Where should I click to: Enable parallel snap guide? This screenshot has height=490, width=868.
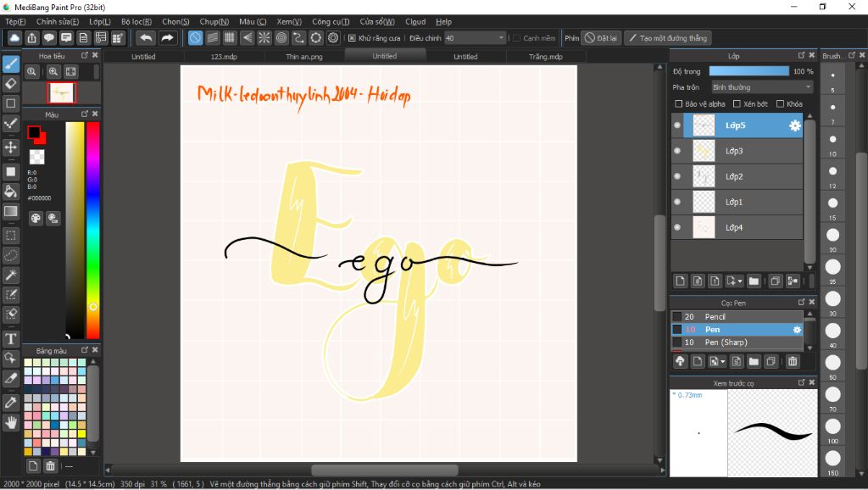click(x=213, y=38)
